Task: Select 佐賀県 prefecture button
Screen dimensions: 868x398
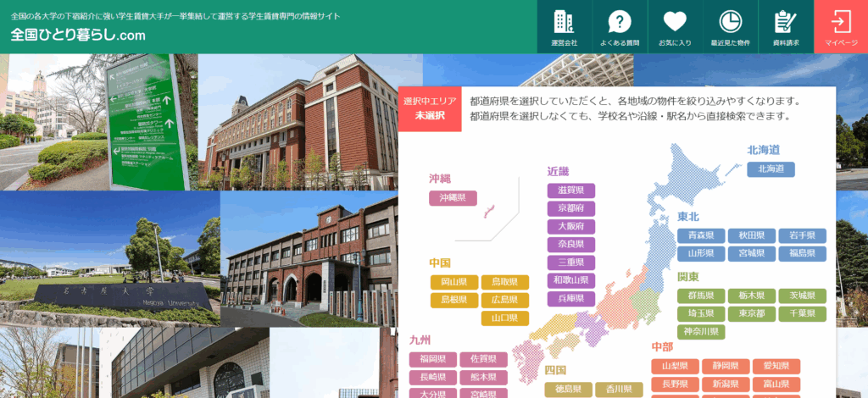Action: (483, 360)
